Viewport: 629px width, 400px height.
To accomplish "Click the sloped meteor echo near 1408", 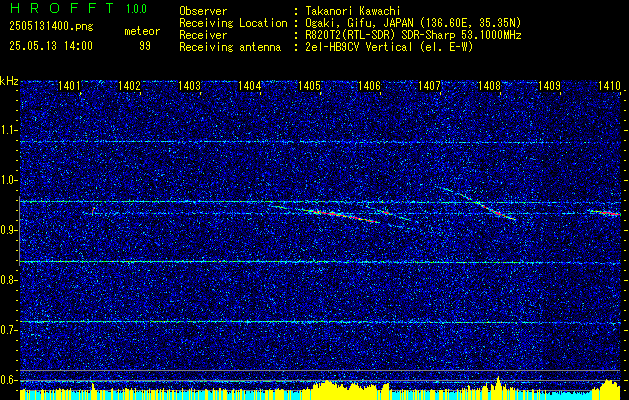I will [x=487, y=207].
